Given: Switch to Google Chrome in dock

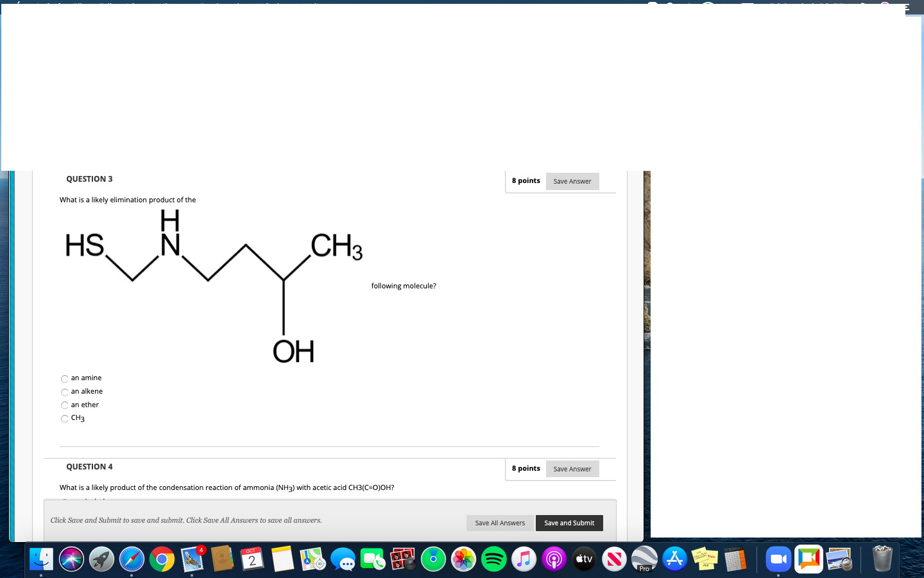Looking at the screenshot, I should tap(162, 559).
